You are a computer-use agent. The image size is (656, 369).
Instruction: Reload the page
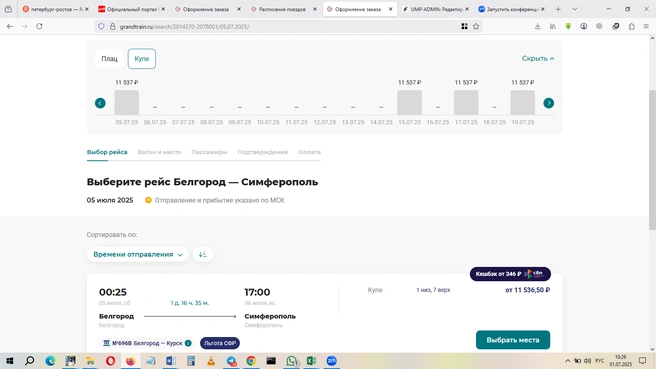click(x=39, y=26)
